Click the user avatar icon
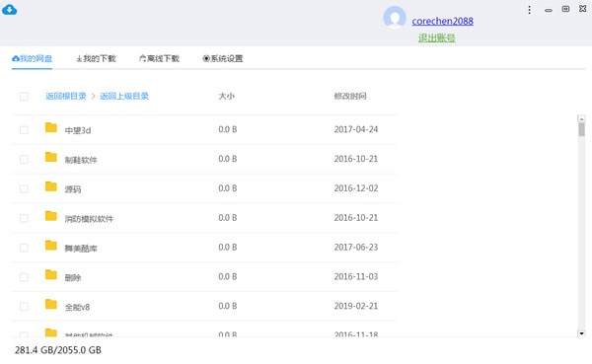This screenshot has width=592, height=364. [x=395, y=18]
